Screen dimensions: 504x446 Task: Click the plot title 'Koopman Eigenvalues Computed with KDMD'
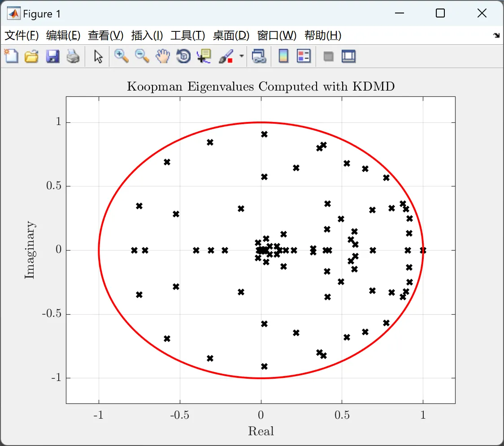pos(261,87)
